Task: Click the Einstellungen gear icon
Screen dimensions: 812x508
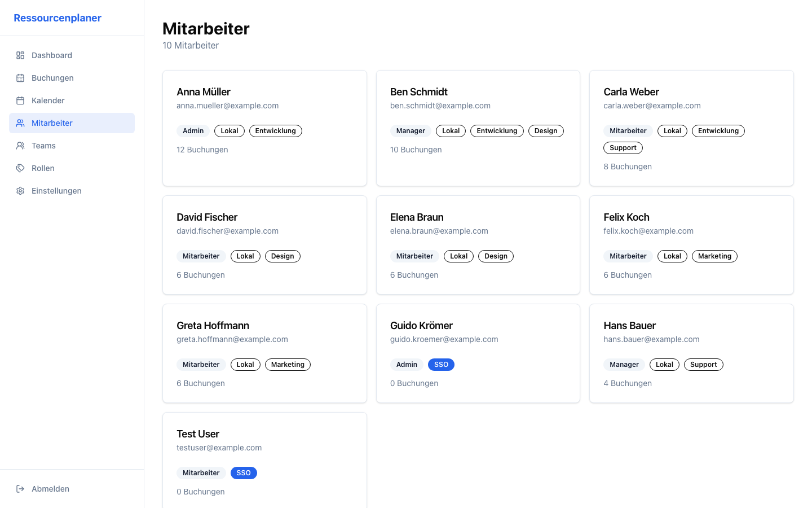Action: tap(20, 191)
